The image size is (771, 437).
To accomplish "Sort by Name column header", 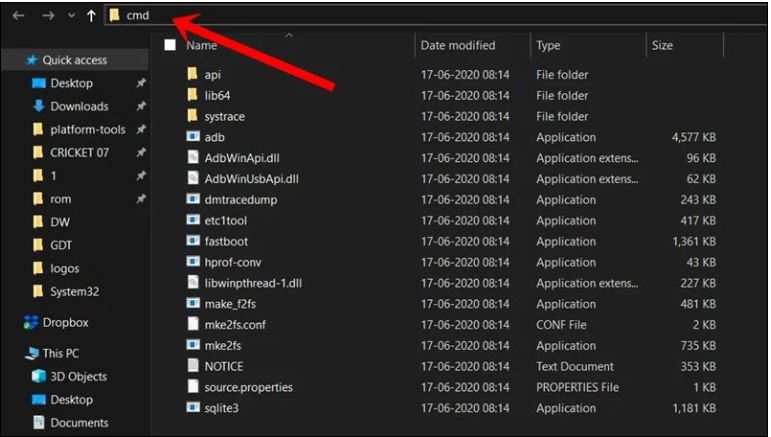I will point(202,45).
